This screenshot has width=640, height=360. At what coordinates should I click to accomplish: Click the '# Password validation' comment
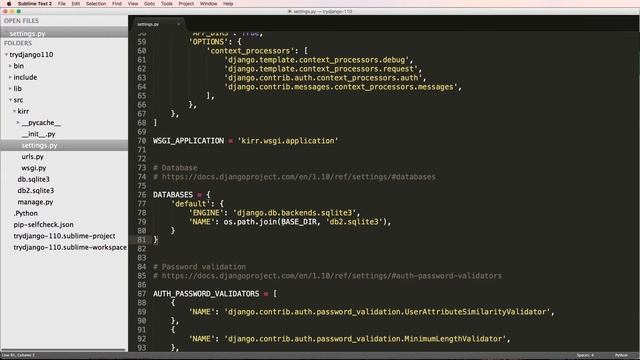tap(200, 267)
